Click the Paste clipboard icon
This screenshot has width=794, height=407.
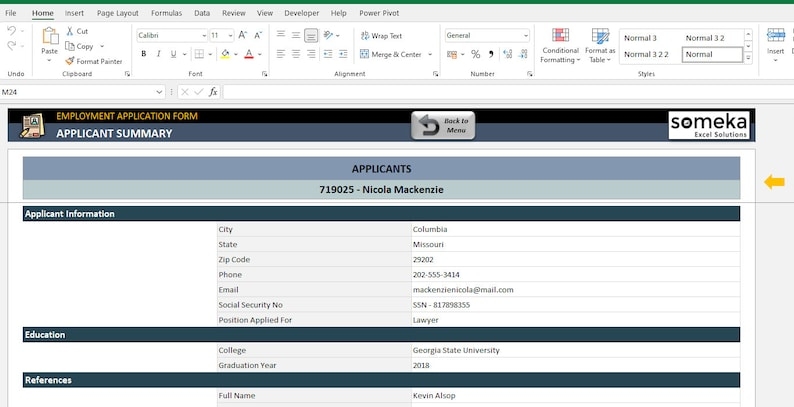(49, 37)
